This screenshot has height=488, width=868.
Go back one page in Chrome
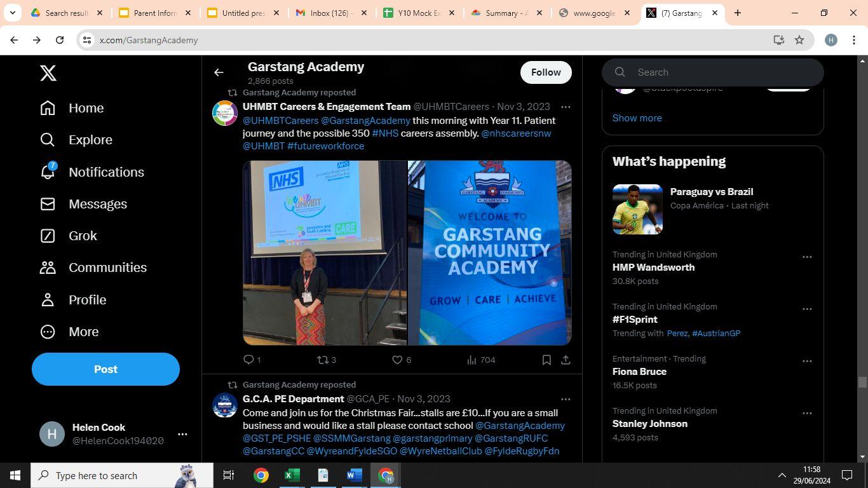(14, 40)
